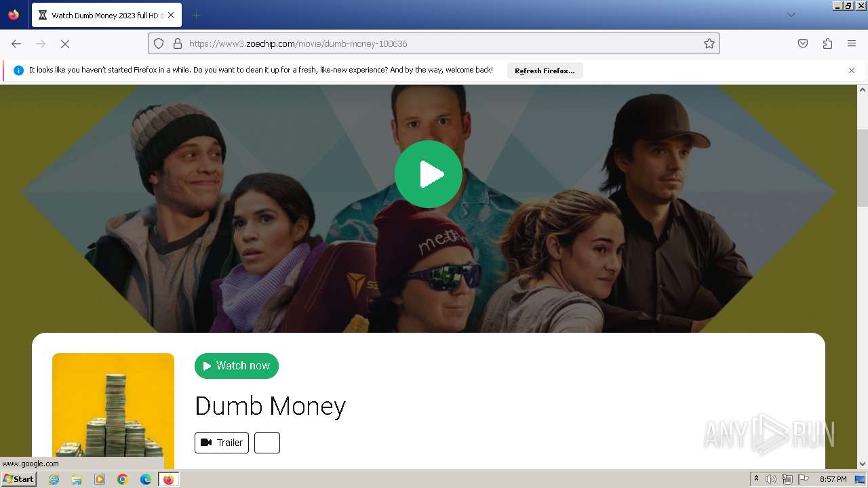Image resolution: width=868 pixels, height=488 pixels.
Task: Open the Dumb Money trailer
Action: tap(222, 443)
